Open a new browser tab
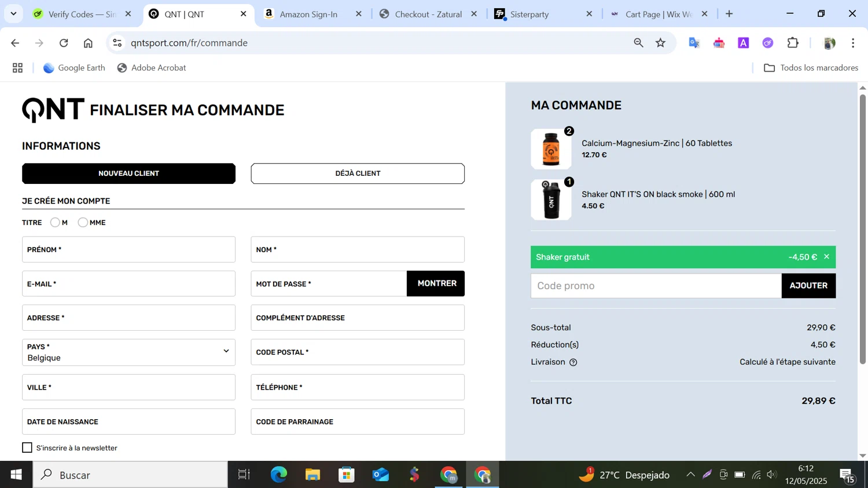The height and width of the screenshot is (488, 868). (729, 14)
